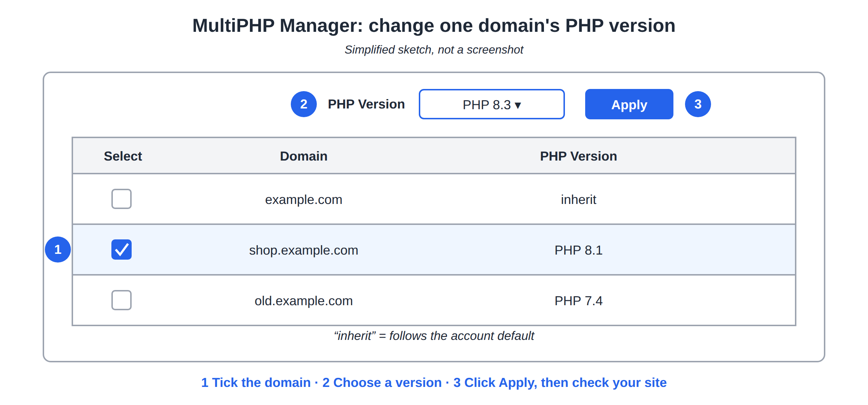Untick the shop.example.com checkbox
Viewport: 868px width, 405px height.
[x=122, y=250]
